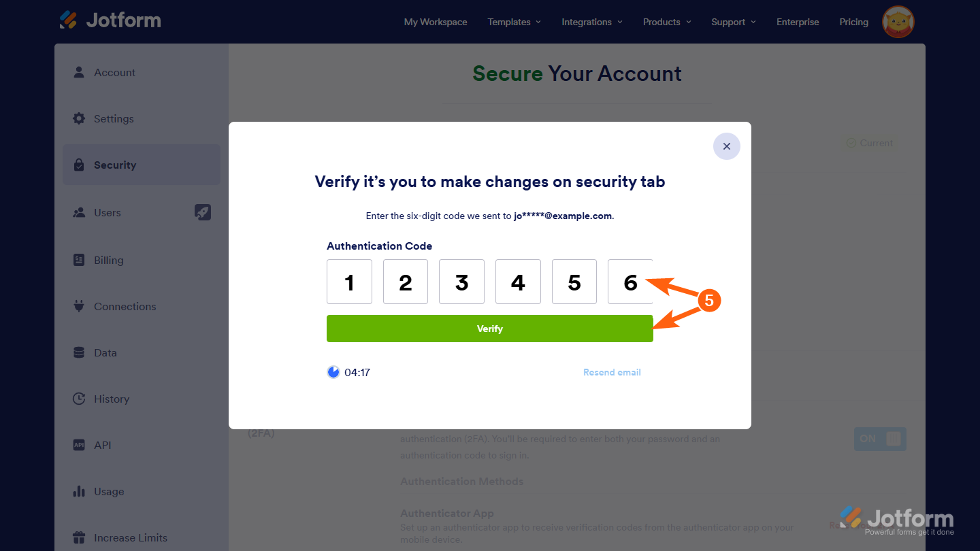Click the first authentication code digit box
980x551 pixels.
[x=349, y=282]
